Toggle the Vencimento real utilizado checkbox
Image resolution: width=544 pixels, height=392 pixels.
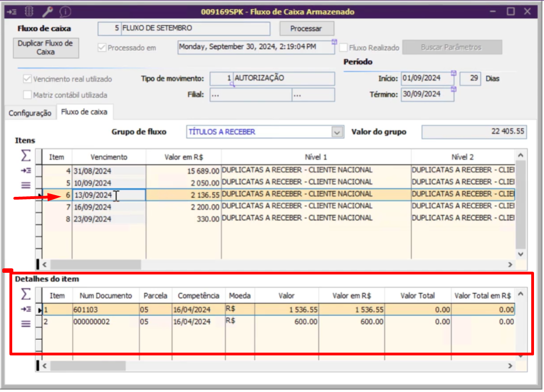click(x=27, y=79)
